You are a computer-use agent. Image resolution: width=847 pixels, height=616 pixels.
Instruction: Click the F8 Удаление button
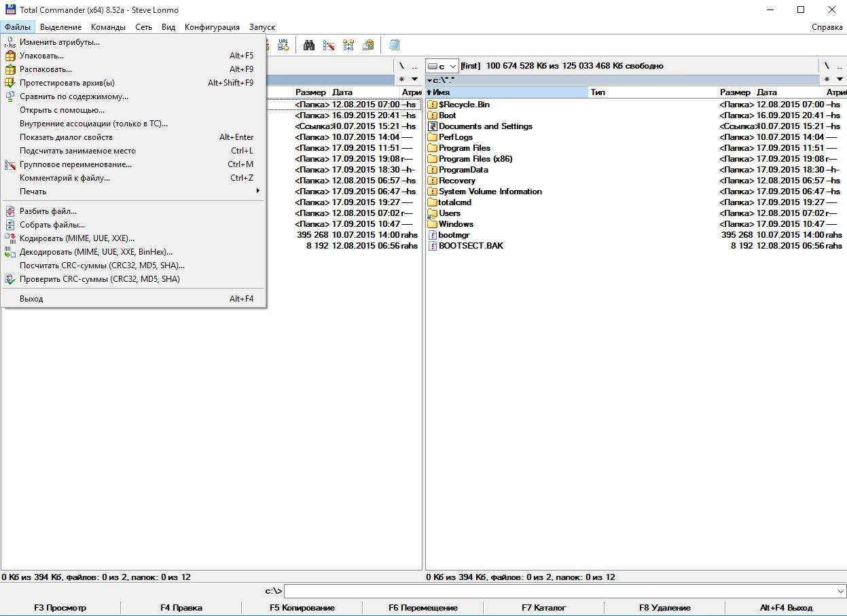tap(665, 608)
